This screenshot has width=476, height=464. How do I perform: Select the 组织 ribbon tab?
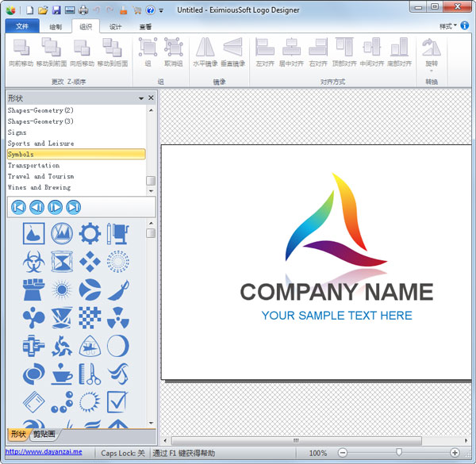click(x=86, y=27)
